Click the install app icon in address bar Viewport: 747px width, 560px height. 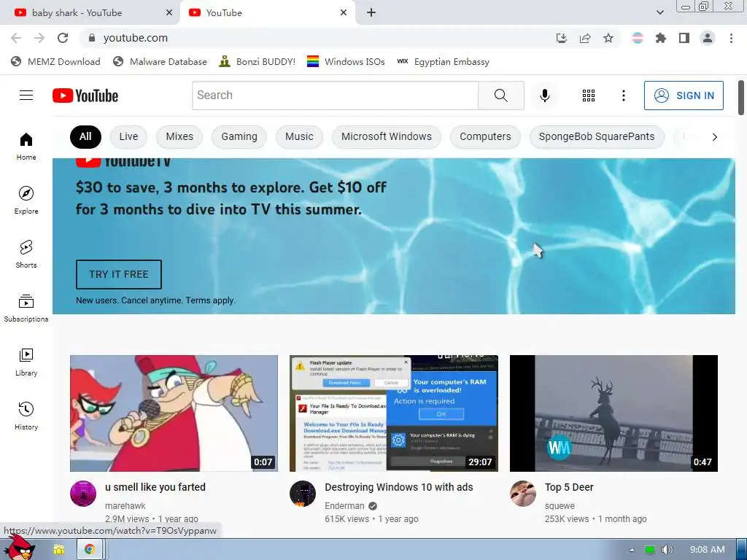(x=562, y=38)
